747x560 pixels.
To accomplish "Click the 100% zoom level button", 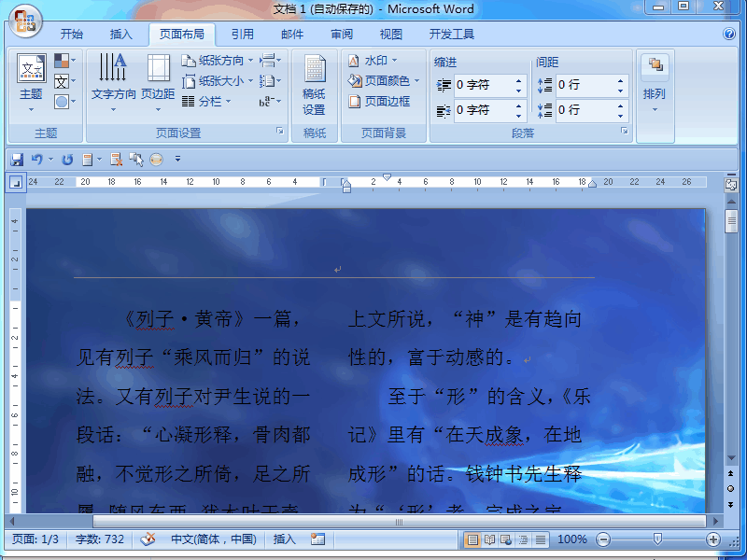I will (x=572, y=539).
